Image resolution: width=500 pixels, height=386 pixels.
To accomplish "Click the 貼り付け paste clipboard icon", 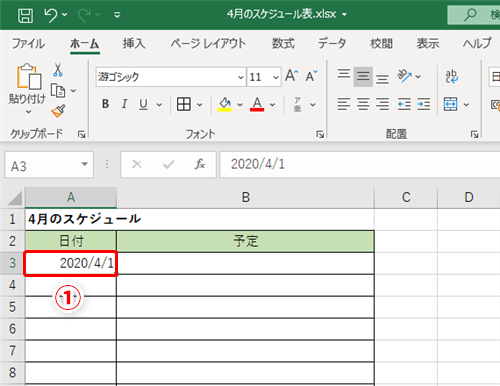I will (28, 76).
